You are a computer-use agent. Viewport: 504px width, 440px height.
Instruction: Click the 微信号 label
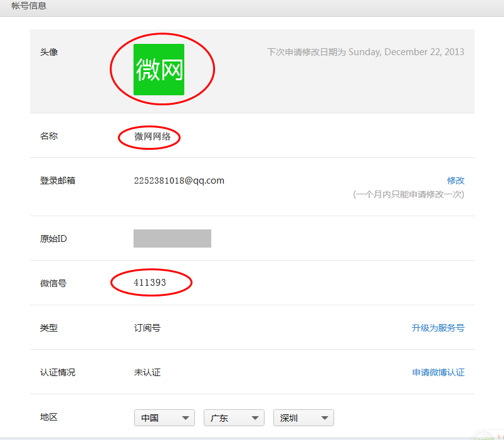pyautogui.click(x=53, y=283)
